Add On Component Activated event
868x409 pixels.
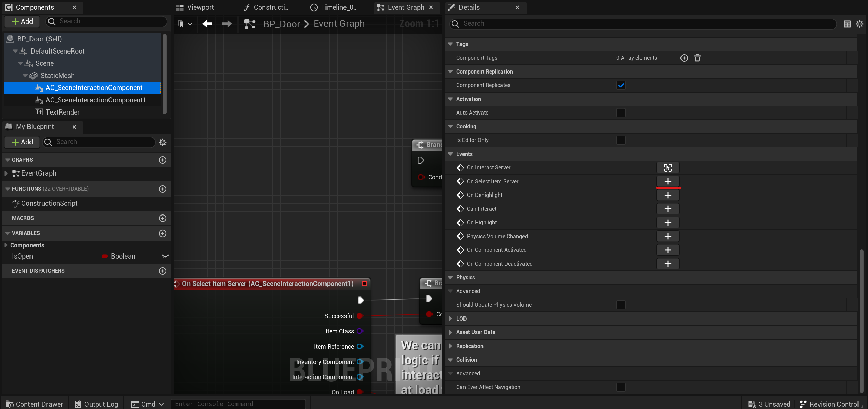point(668,250)
